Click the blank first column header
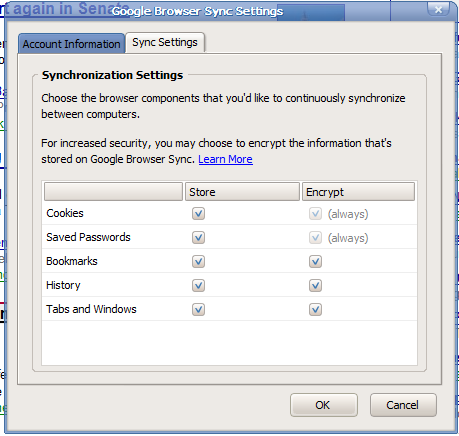459x436 pixels. [x=113, y=192]
